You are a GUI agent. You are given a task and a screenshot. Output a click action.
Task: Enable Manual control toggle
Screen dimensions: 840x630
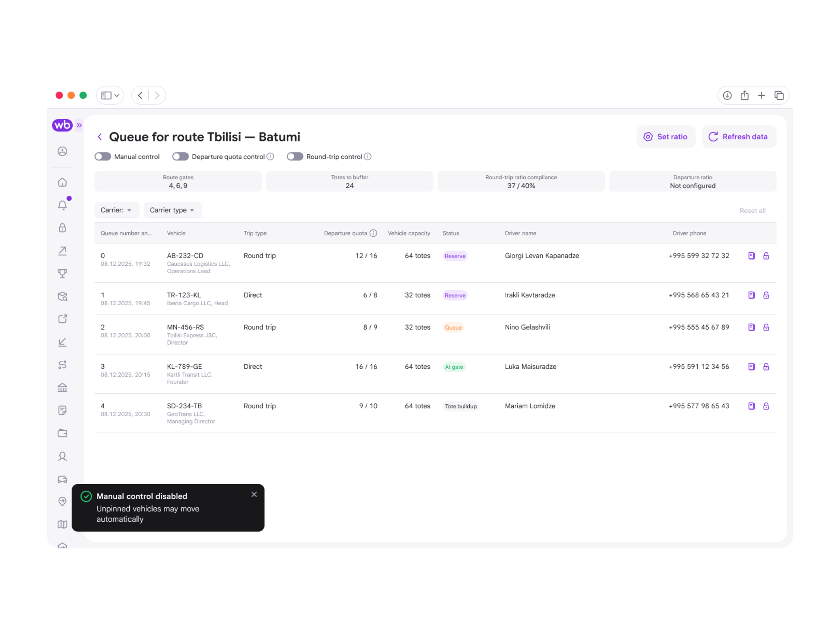pos(103,157)
